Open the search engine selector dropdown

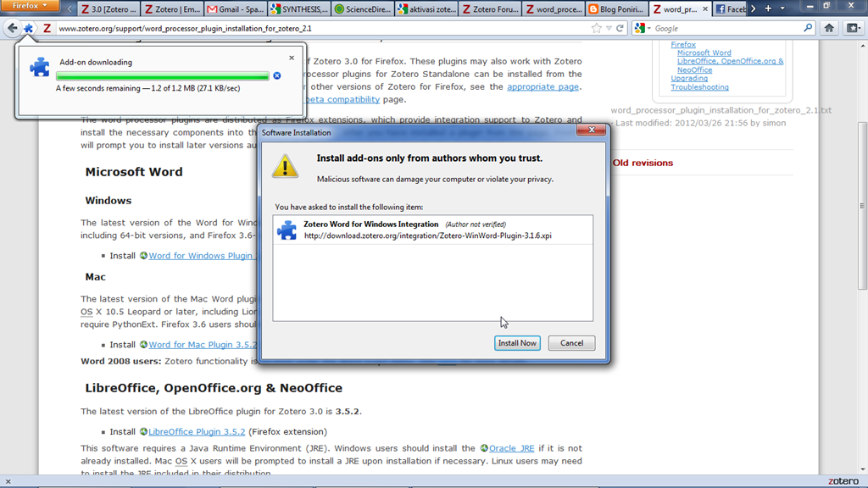[x=643, y=28]
